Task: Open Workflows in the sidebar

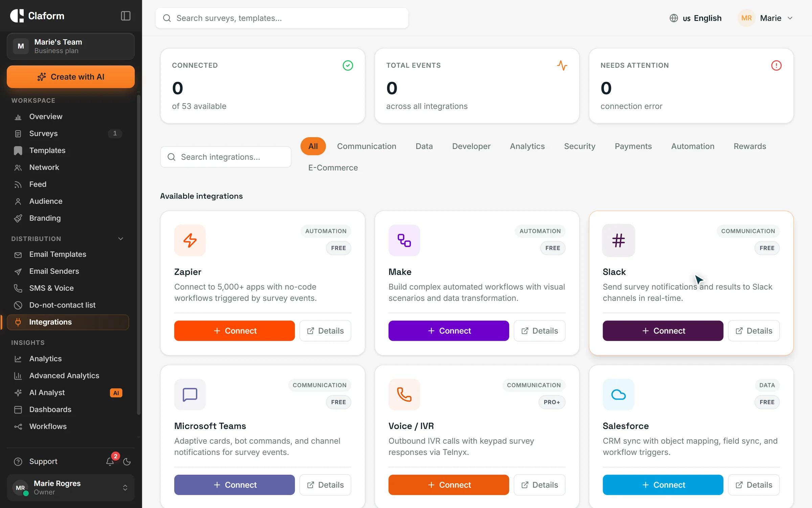Action: (68, 426)
